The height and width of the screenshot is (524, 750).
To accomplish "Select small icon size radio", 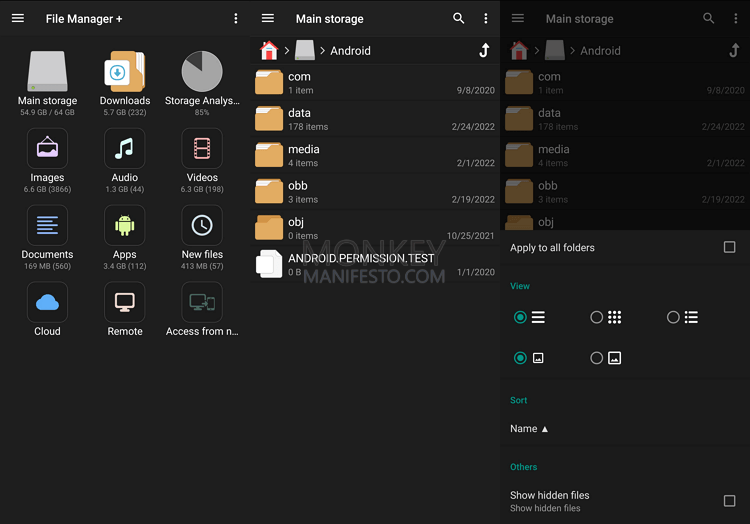I will (x=520, y=358).
